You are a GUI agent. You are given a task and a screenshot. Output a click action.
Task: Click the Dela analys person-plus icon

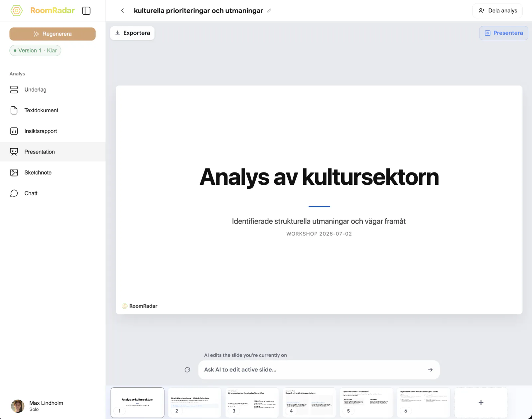481,11
